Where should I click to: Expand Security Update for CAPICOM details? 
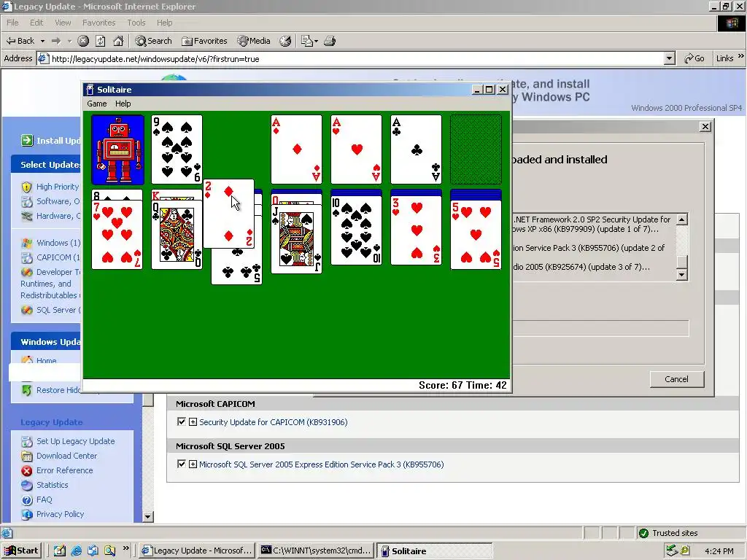(x=193, y=422)
